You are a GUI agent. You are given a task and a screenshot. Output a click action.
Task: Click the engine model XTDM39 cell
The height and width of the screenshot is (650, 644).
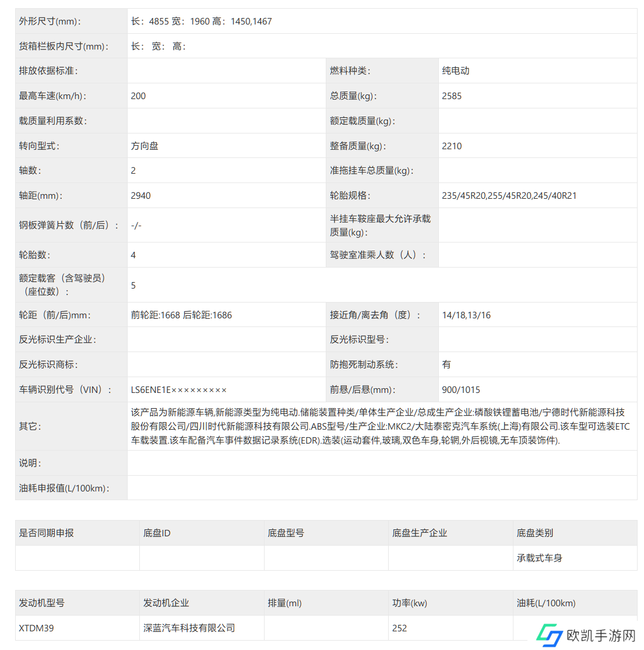pos(36,628)
